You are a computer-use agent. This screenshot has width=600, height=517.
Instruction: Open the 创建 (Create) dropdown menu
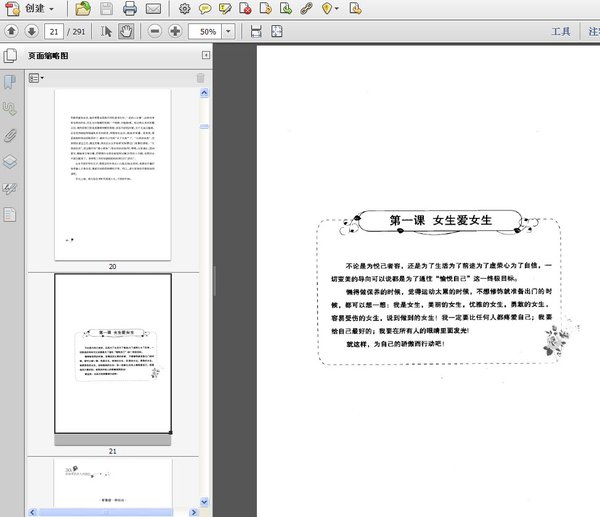click(x=36, y=8)
